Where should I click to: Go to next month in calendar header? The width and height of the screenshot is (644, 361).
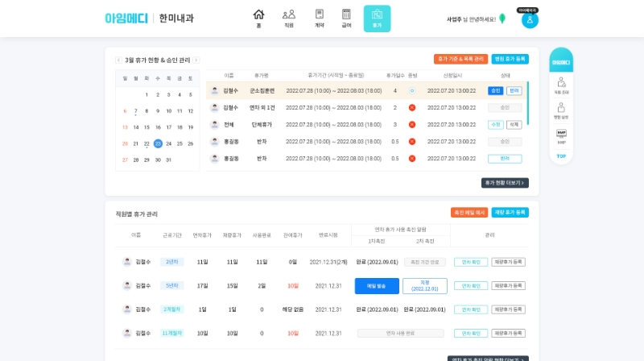tap(196, 60)
